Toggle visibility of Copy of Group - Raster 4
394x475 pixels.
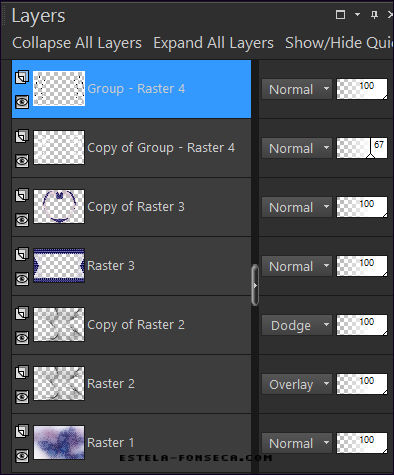(22, 161)
